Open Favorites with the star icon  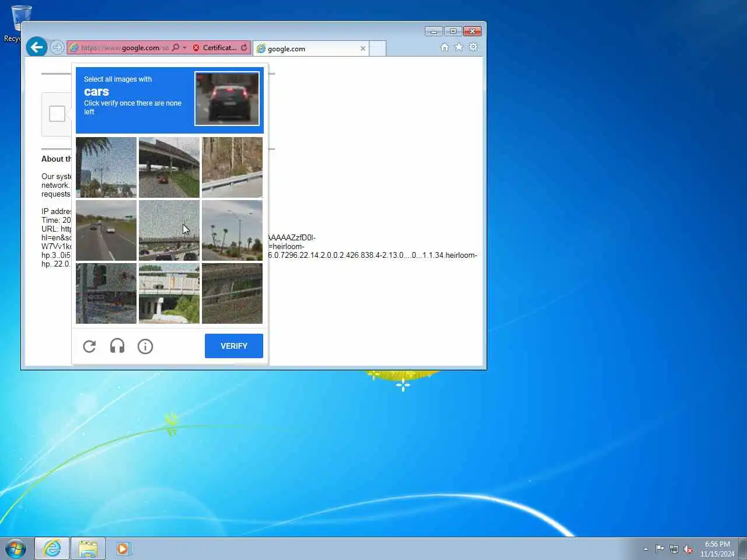tap(459, 47)
